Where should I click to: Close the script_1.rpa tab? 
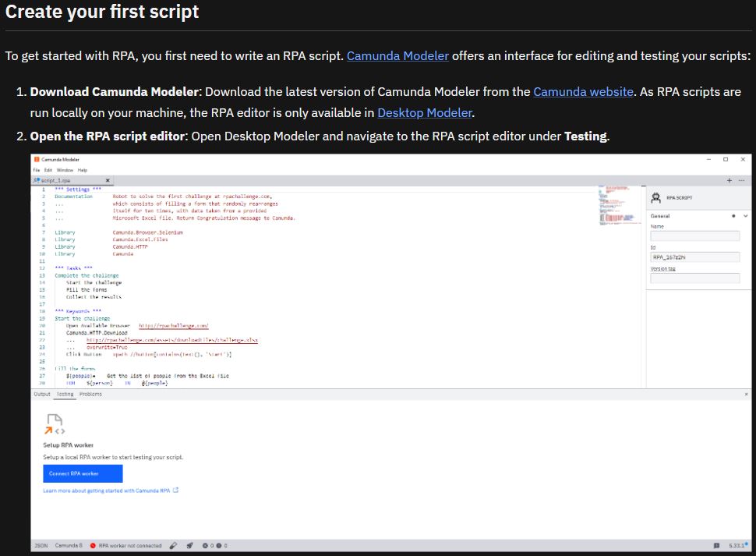(108, 180)
